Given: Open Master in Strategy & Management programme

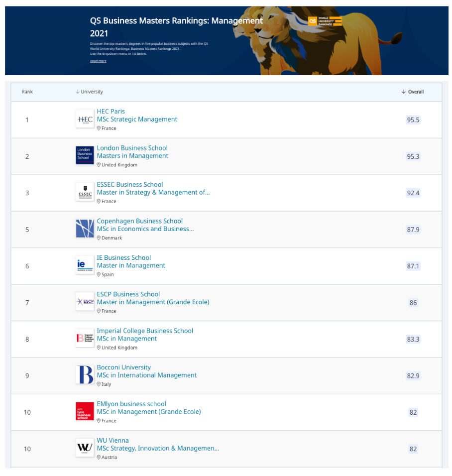Looking at the screenshot, I should coord(153,193).
